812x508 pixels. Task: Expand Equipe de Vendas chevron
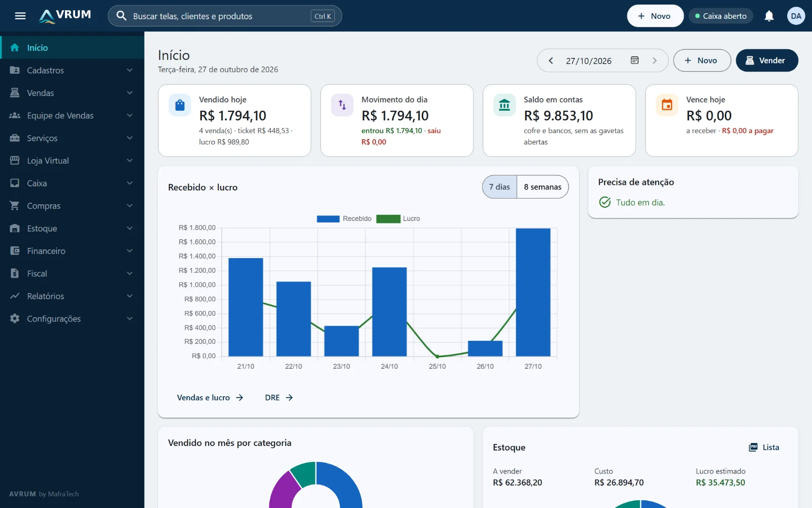130,115
